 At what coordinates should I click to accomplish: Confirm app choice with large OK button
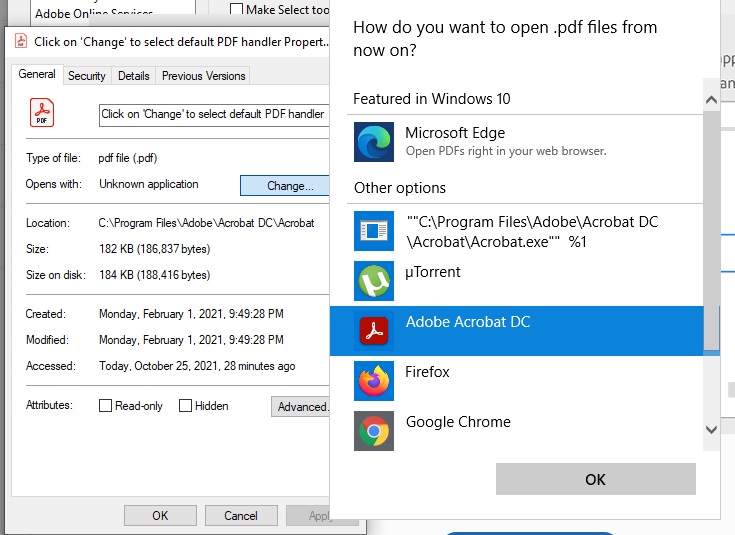pyautogui.click(x=596, y=479)
